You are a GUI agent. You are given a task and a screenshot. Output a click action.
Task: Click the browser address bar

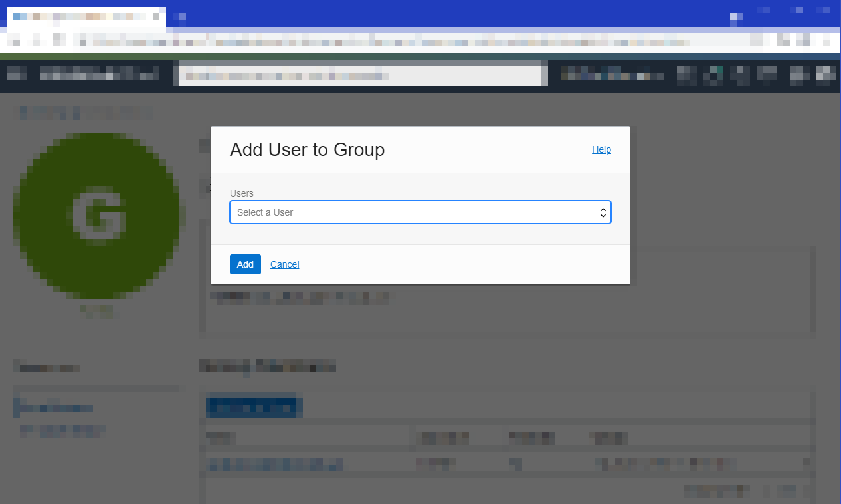(399, 41)
